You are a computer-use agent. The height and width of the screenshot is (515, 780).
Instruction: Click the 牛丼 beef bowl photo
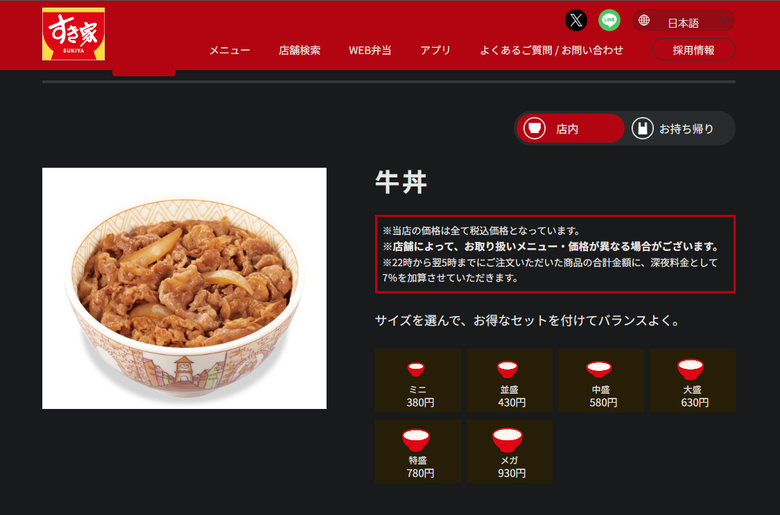click(x=185, y=288)
